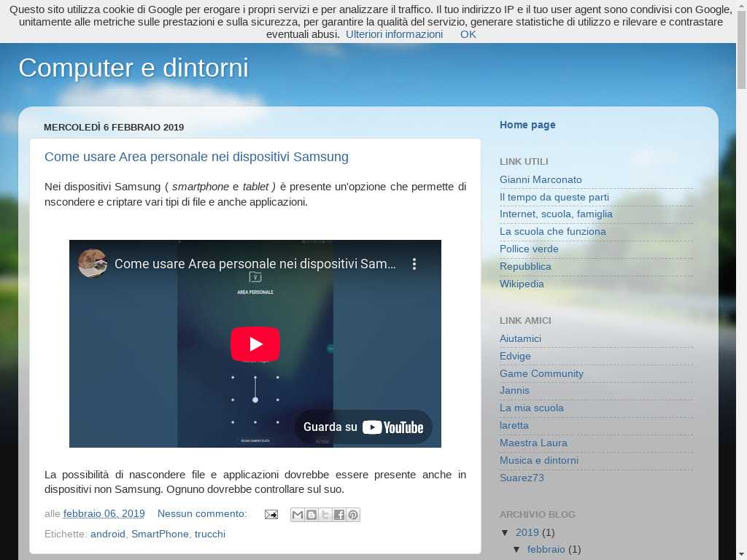Share post on Pinterest icon
The image size is (747, 560).
click(x=353, y=515)
